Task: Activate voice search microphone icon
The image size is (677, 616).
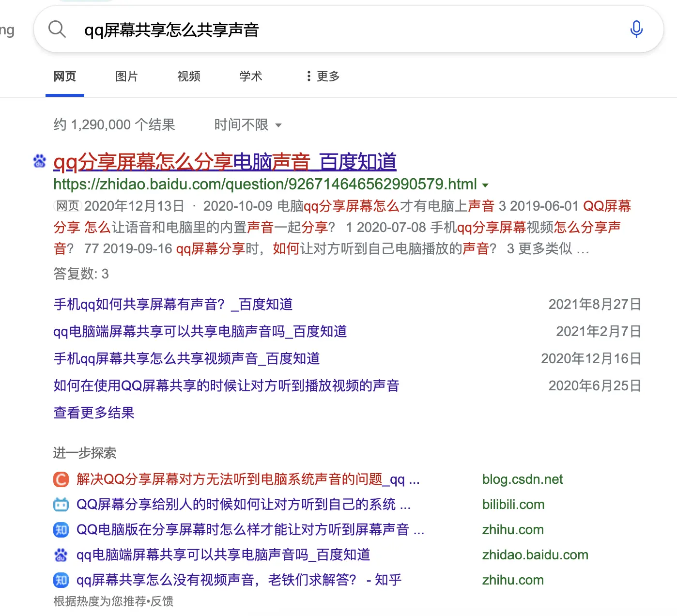Action: [x=636, y=30]
